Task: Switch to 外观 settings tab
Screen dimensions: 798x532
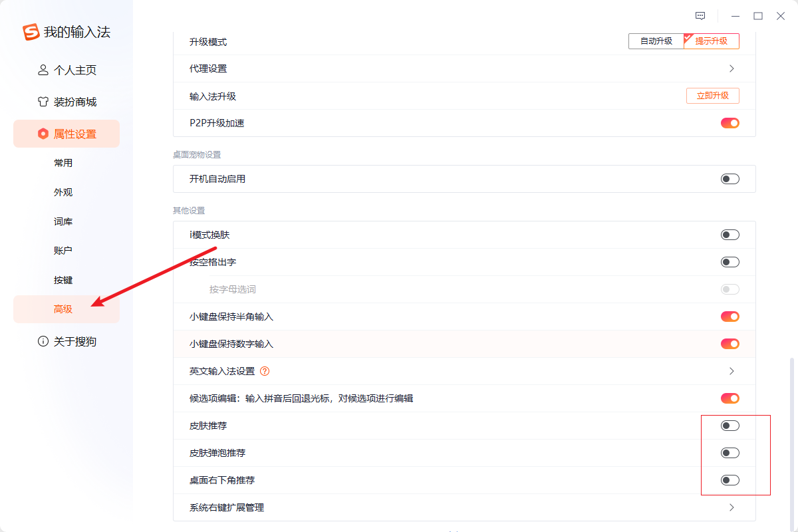Action: click(x=63, y=192)
